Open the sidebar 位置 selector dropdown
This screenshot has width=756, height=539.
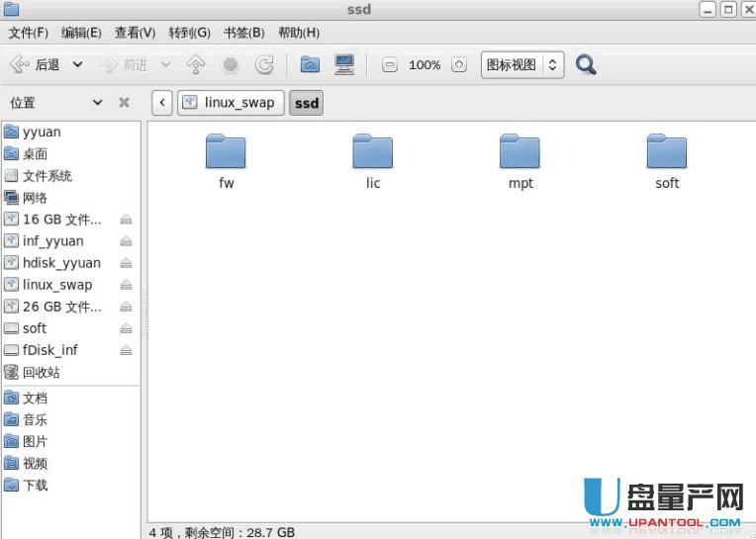pyautogui.click(x=97, y=103)
